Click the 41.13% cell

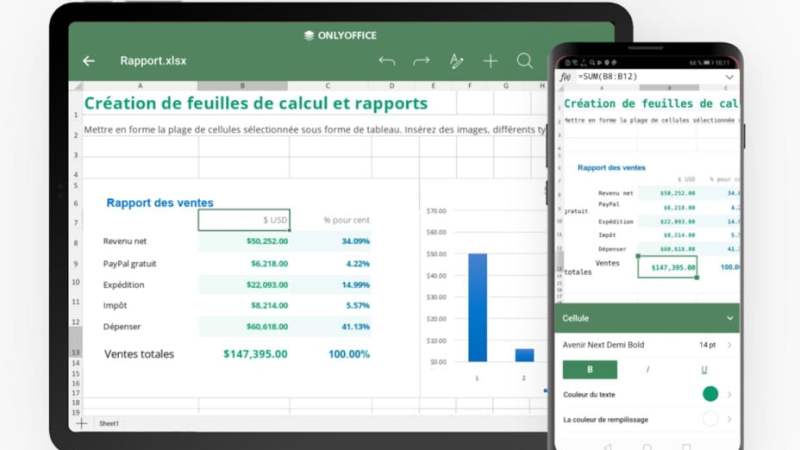[x=356, y=327]
